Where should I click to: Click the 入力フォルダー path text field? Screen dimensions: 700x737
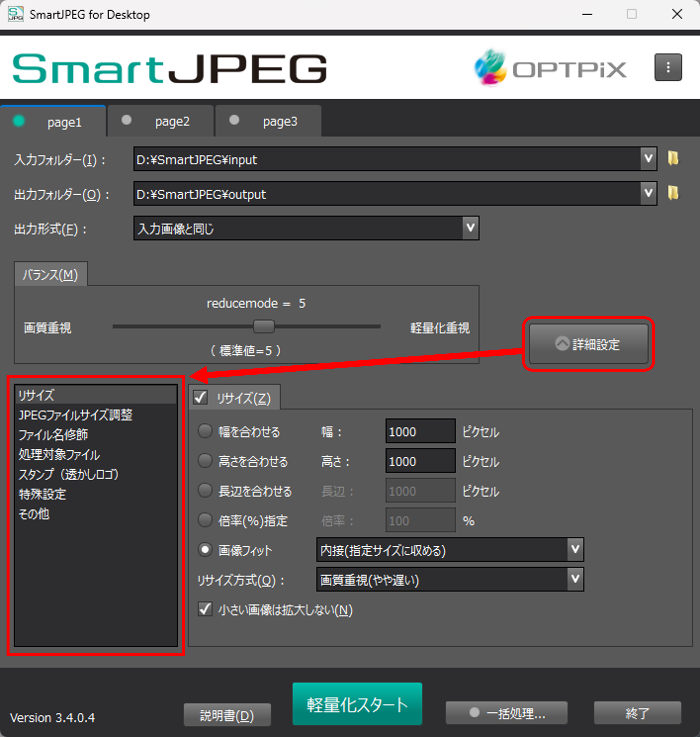[x=387, y=159]
